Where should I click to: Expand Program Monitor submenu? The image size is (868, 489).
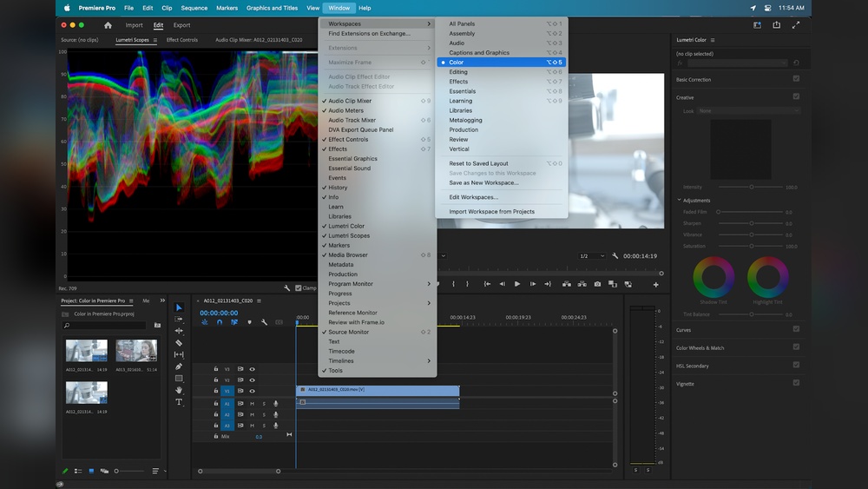(378, 283)
